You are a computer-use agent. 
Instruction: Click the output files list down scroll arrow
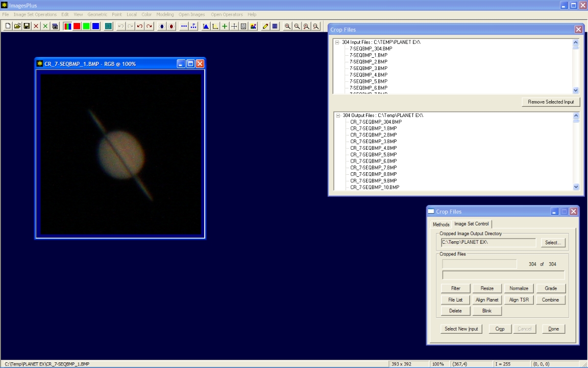[x=576, y=187]
